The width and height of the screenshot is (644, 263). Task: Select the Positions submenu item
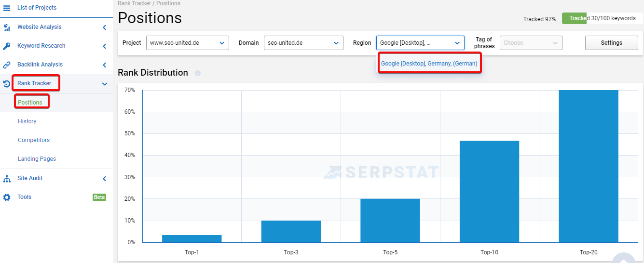point(30,103)
